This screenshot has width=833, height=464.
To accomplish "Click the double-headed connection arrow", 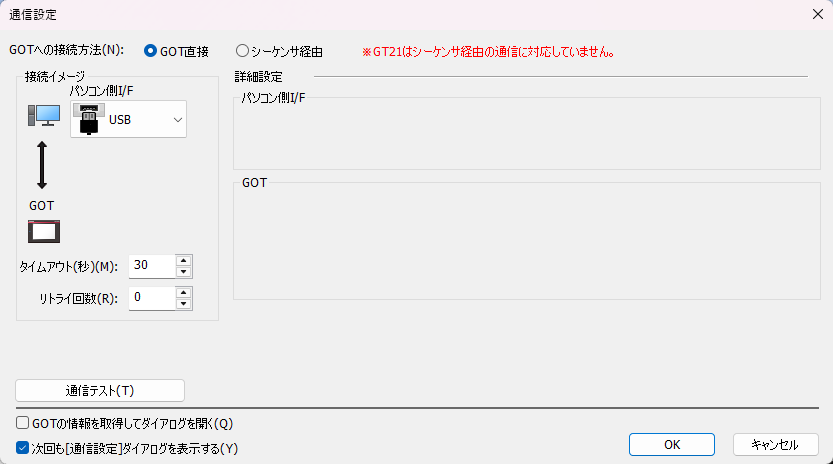I will click(x=42, y=166).
